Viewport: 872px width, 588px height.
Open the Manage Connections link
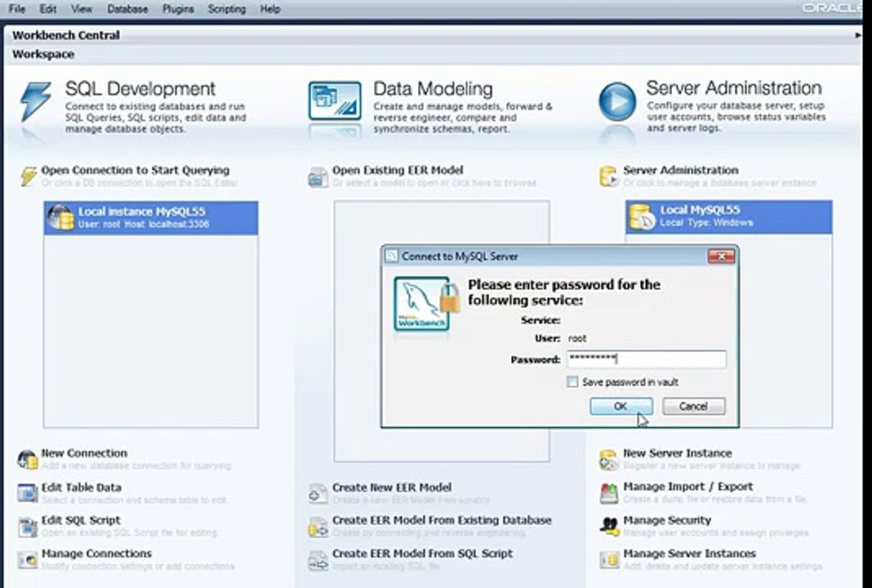[x=96, y=554]
